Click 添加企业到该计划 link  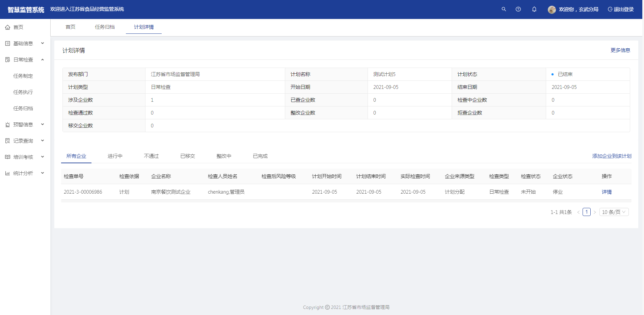click(x=612, y=156)
